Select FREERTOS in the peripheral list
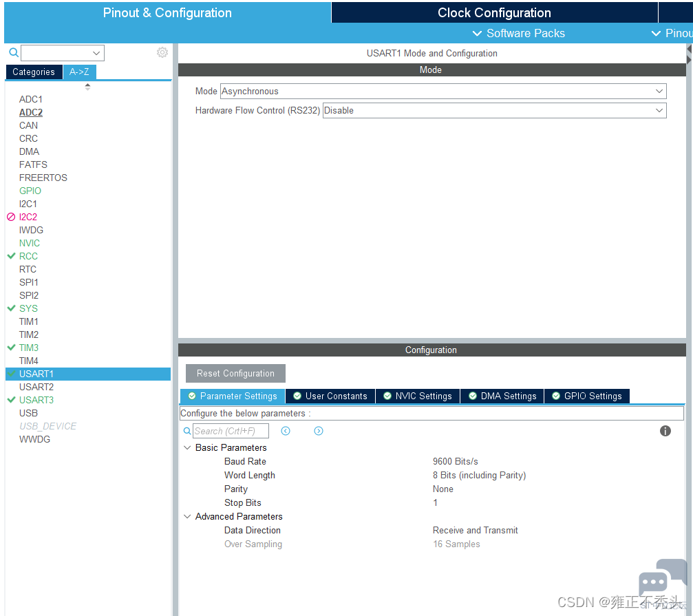Image resolution: width=693 pixels, height=616 pixels. pos(43,178)
